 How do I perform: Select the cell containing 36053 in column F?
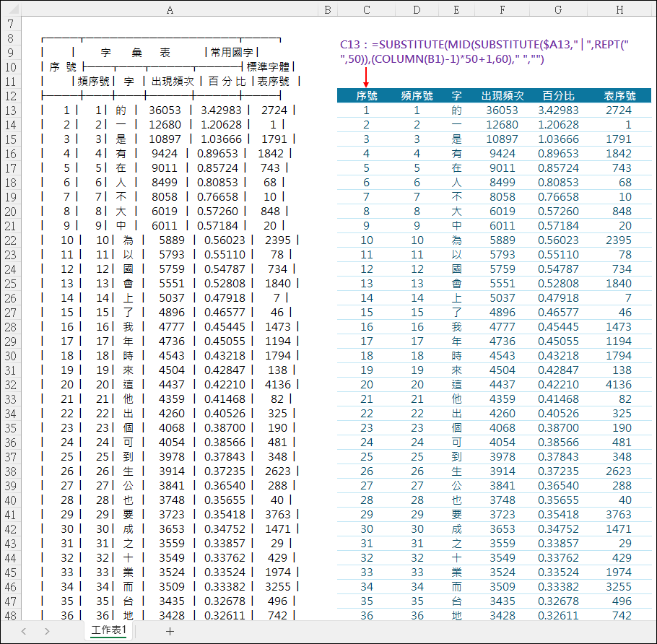502,110
